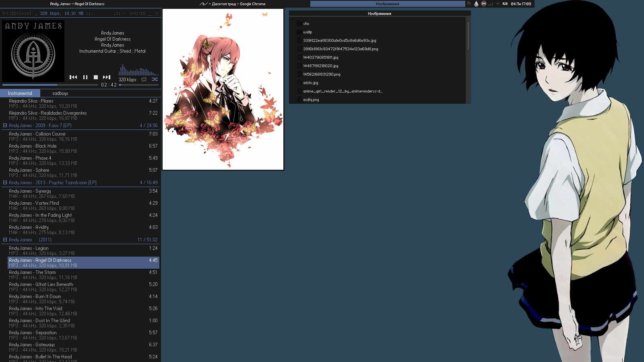Toggle the [vis] visualization button
The height and width of the screenshot is (362, 644).
[25, 13]
